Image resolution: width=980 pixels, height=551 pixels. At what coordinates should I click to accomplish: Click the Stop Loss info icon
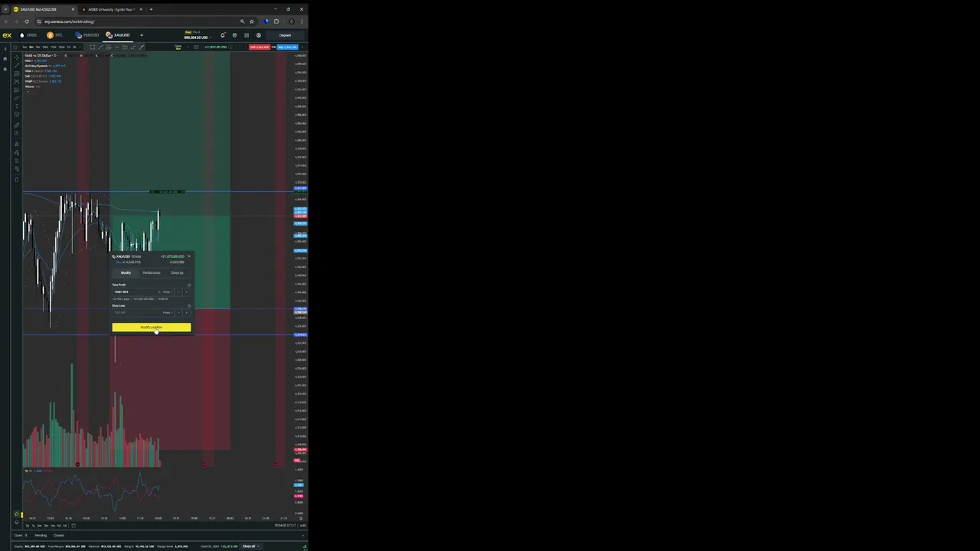(189, 306)
